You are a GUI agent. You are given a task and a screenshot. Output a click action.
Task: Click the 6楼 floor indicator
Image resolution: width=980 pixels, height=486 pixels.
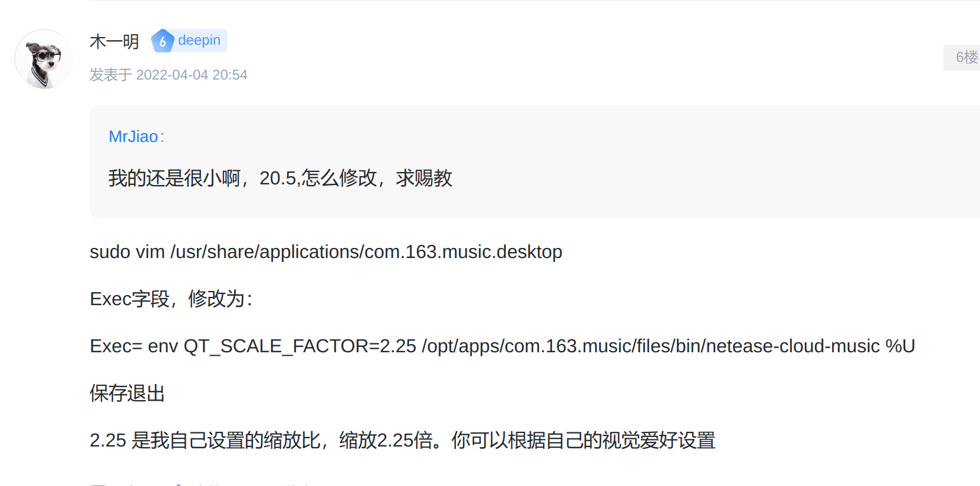tap(966, 57)
